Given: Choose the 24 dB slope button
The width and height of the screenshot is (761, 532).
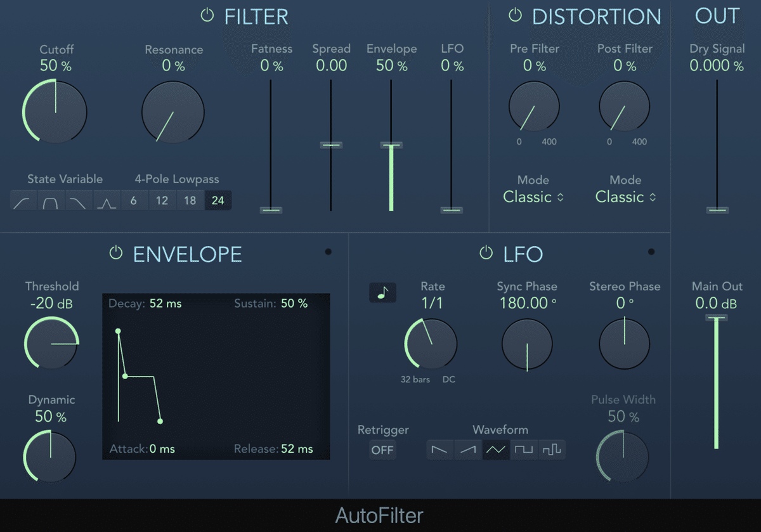Looking at the screenshot, I should click(x=218, y=201).
